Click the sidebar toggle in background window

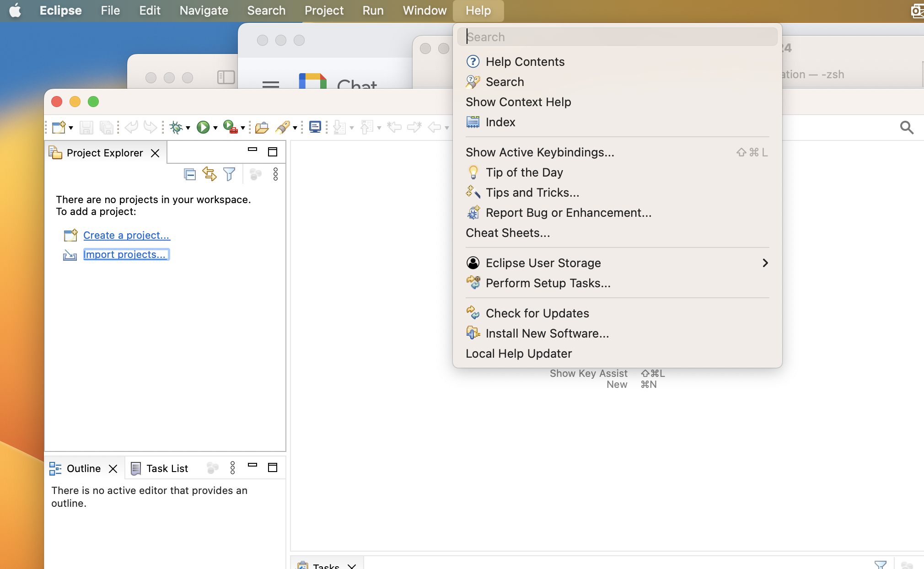point(226,77)
